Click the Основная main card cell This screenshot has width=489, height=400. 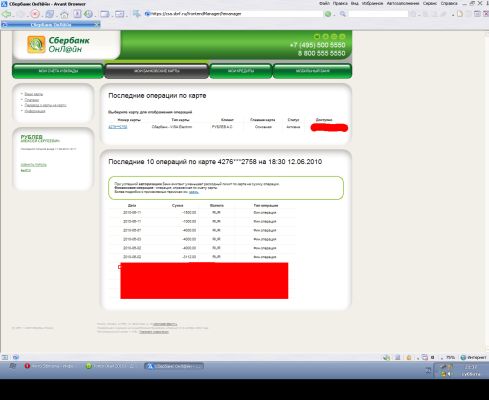(x=263, y=127)
